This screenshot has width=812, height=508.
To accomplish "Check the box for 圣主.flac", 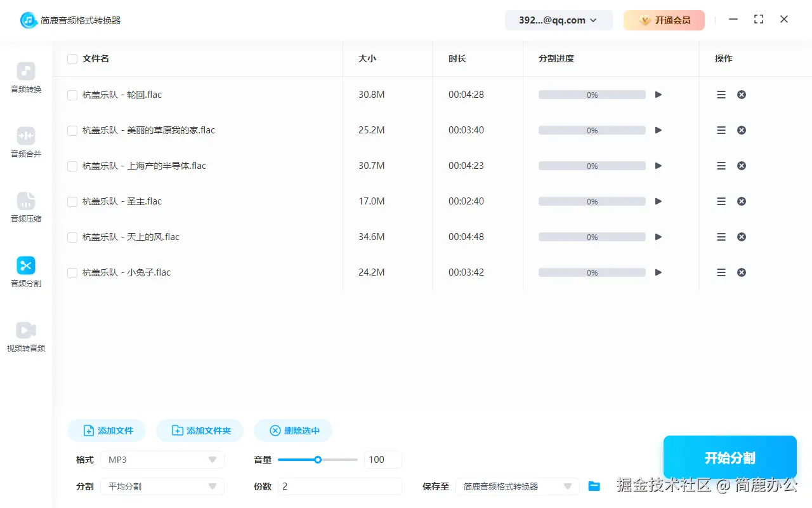I will pyautogui.click(x=72, y=202).
